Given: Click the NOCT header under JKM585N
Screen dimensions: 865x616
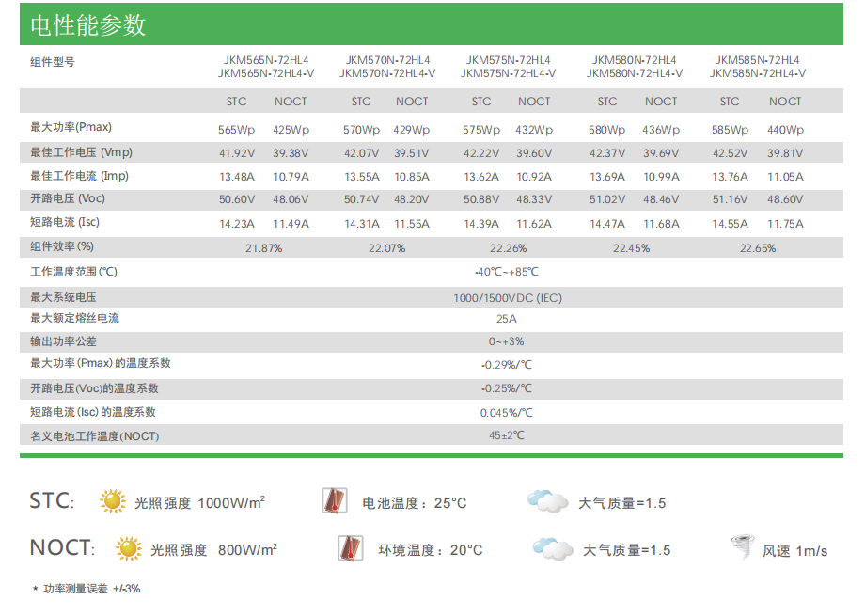Looking at the screenshot, I should point(785,102).
